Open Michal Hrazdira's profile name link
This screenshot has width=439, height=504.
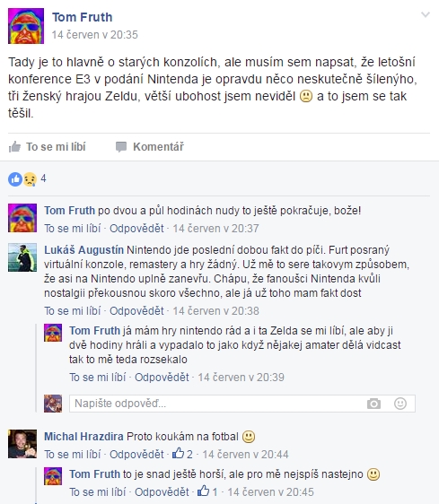coord(83,437)
